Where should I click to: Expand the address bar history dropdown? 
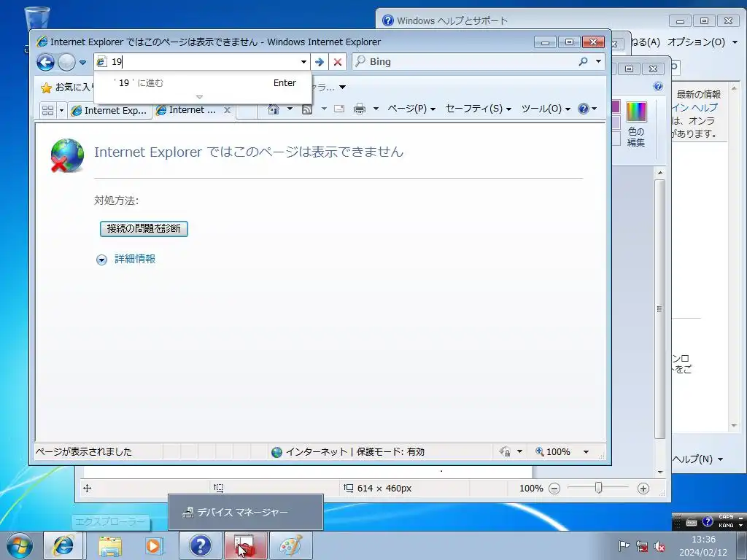(x=303, y=61)
